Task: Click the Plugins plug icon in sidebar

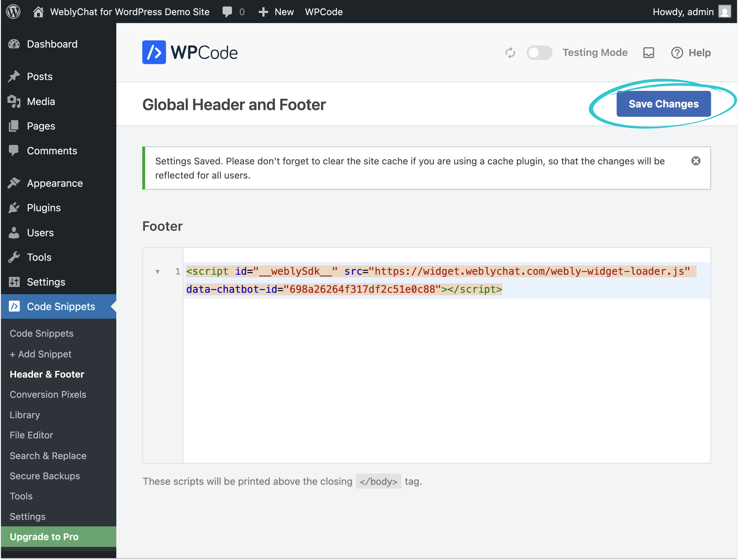Action: pyautogui.click(x=14, y=207)
